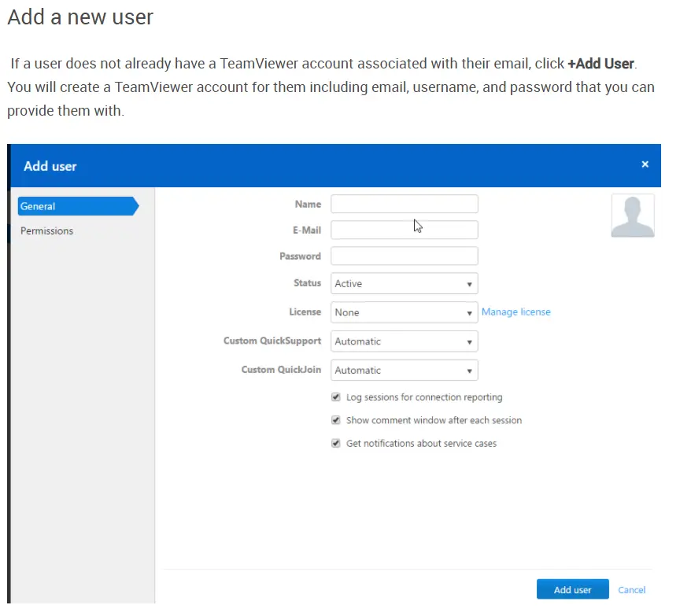The image size is (680, 616).
Task: Open the Status dropdown showing Active
Action: pyautogui.click(x=405, y=283)
